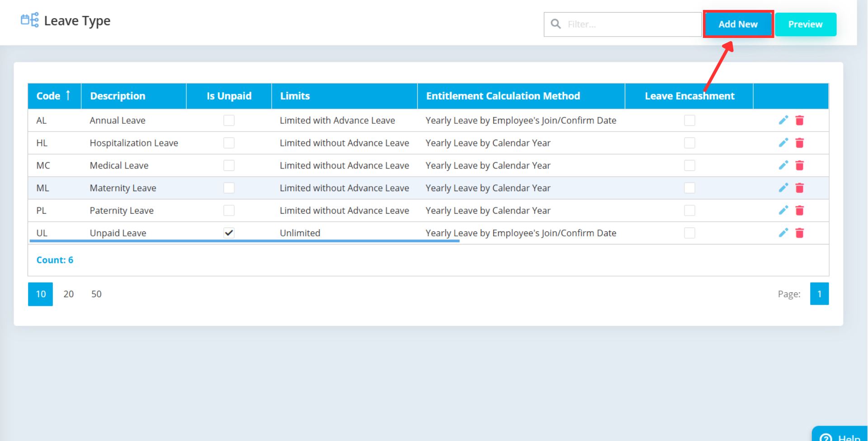This screenshot has width=868, height=441.
Task: Show 10 rows per page
Action: [41, 294]
